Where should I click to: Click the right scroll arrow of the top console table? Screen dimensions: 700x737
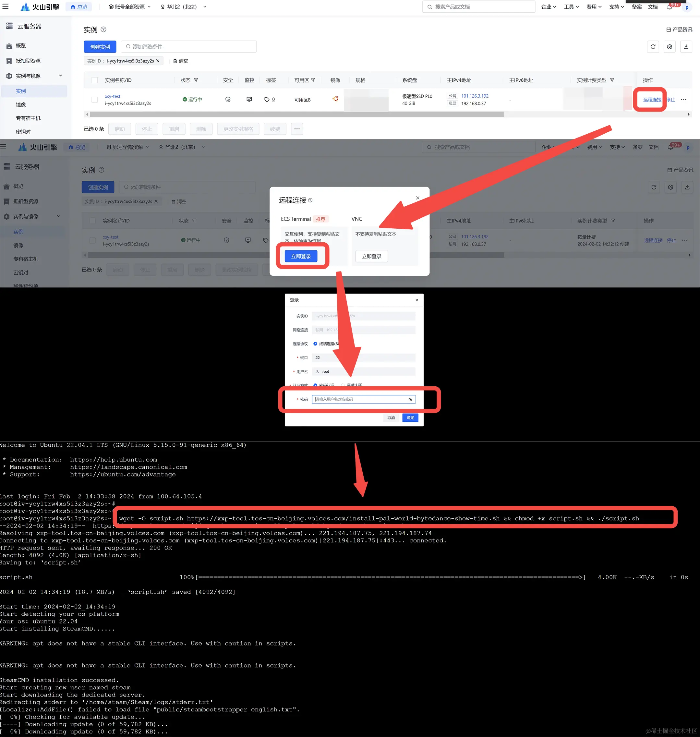tap(689, 115)
